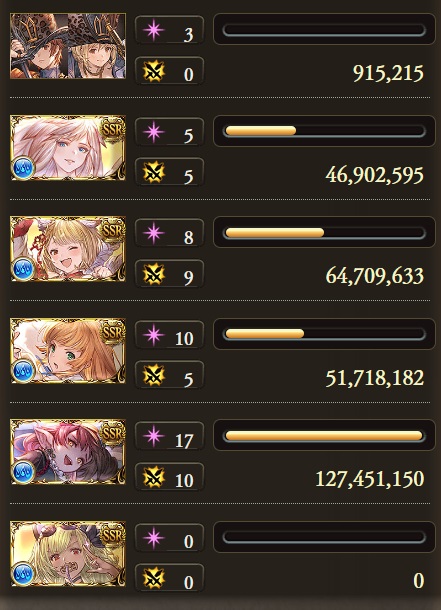Click the crossed-swords counter showing 10
This screenshot has width=441, height=610.
point(169,477)
